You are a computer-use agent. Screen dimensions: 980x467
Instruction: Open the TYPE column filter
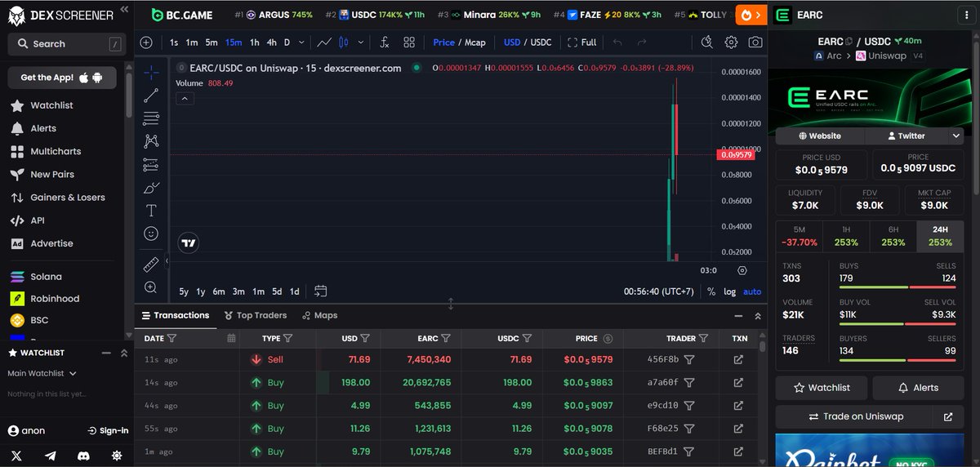287,338
